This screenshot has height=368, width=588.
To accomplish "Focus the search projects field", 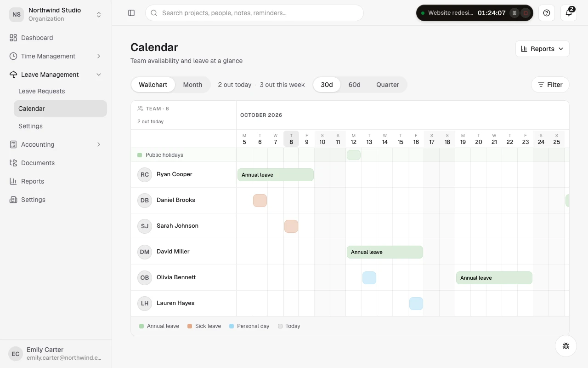I will (x=254, y=13).
